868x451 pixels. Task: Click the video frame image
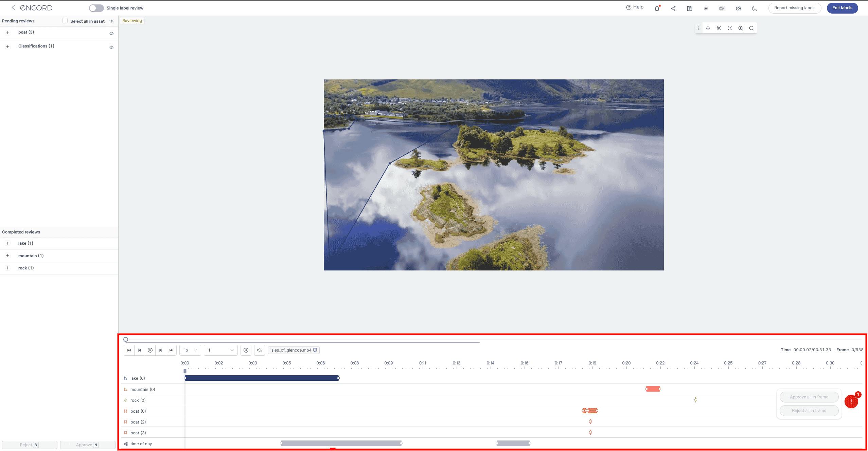494,175
